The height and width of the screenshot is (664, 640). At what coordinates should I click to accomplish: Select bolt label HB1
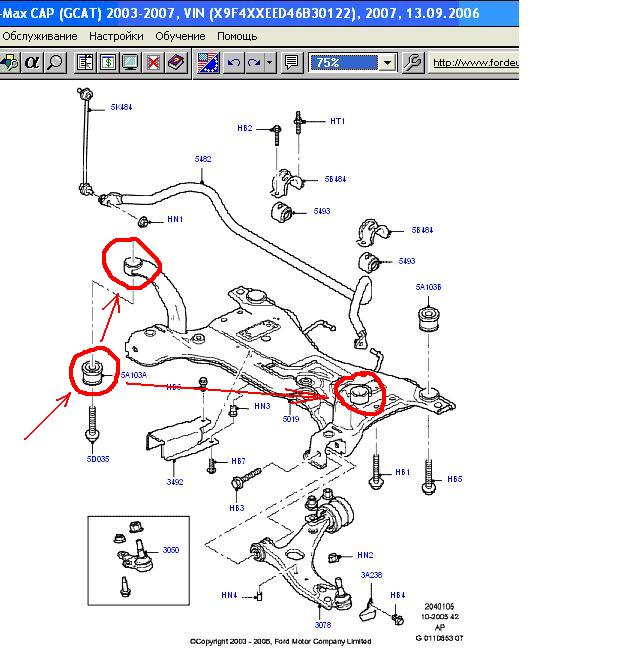[402, 472]
